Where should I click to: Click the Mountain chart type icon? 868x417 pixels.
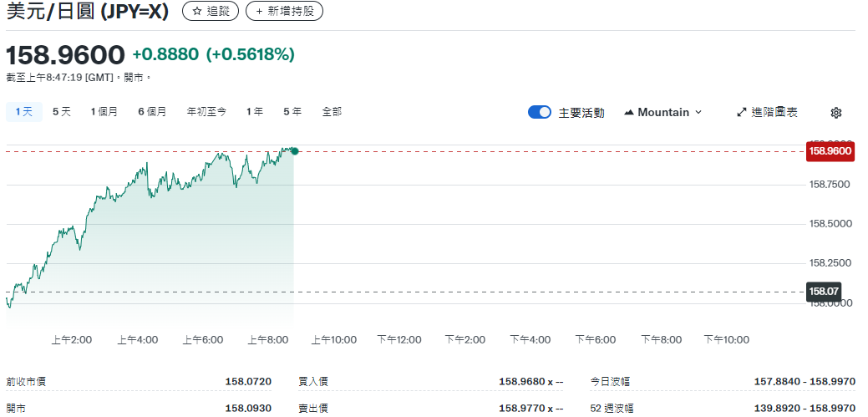[629, 112]
